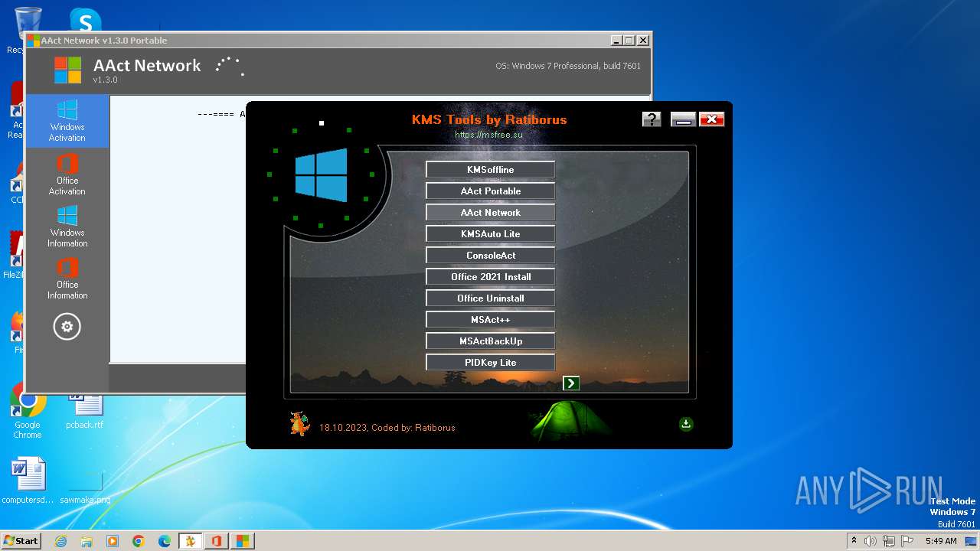Select sawmake.png desktop file
980x551 pixels.
point(85,487)
